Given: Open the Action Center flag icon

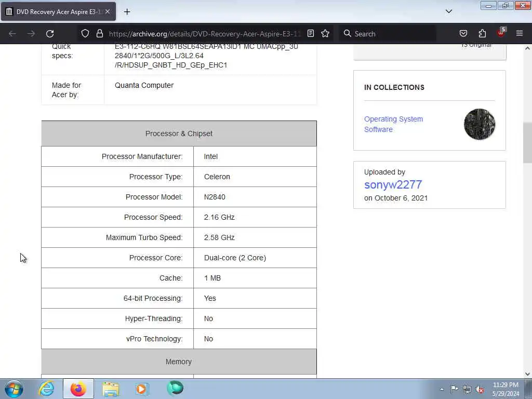Looking at the screenshot, I should tap(454, 389).
